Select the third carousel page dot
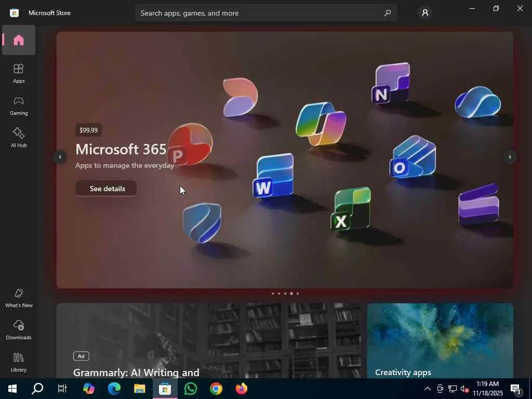532x399 pixels. [285, 294]
